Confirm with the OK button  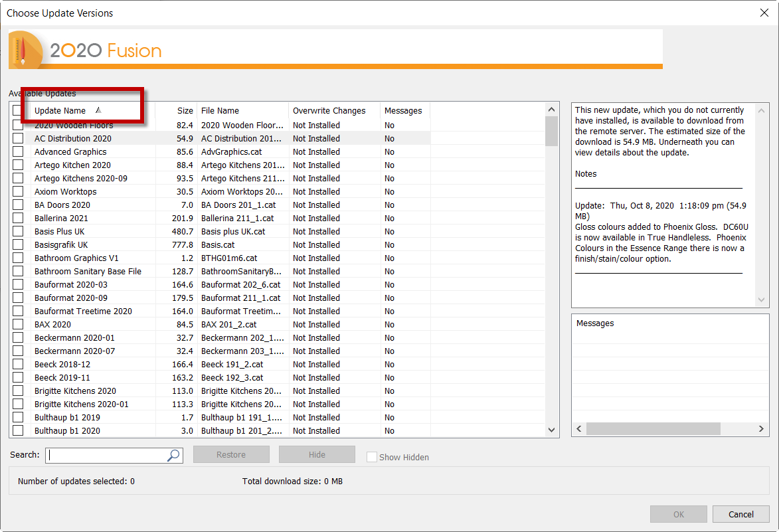679,514
